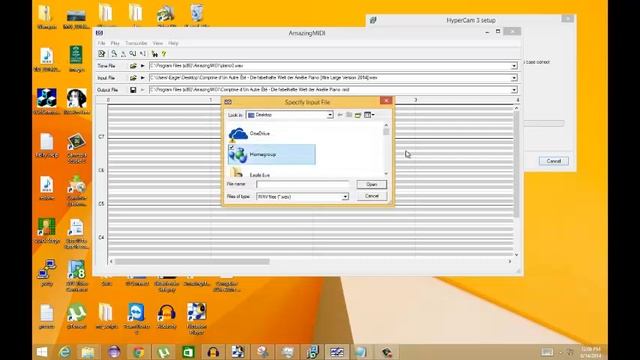
Task: Open the View menu
Action: coord(158,43)
